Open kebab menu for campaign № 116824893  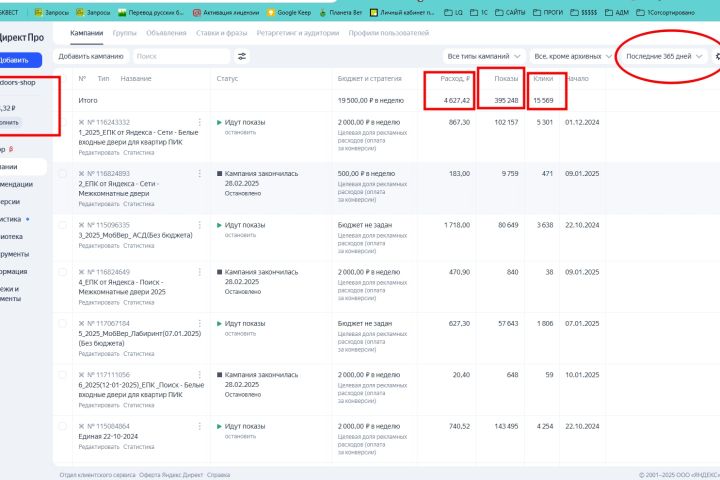(199, 174)
